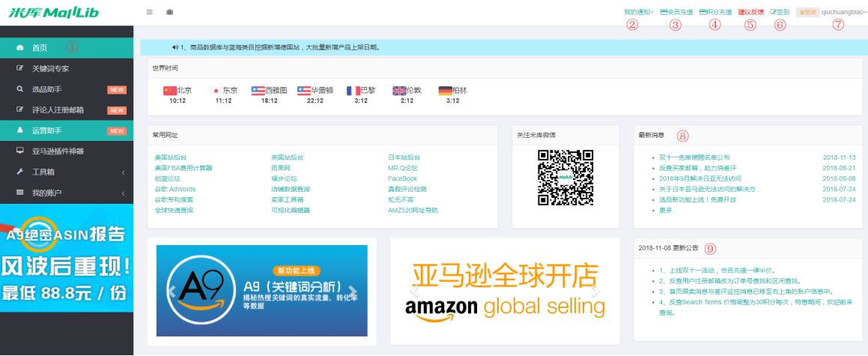Open the 美国站后台 link

pos(171,158)
